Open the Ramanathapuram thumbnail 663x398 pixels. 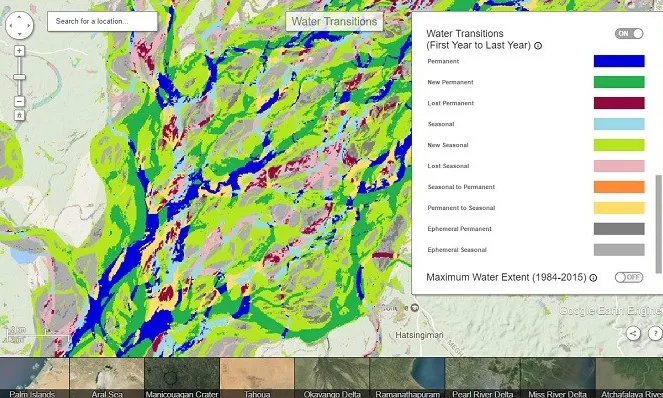pos(407,378)
